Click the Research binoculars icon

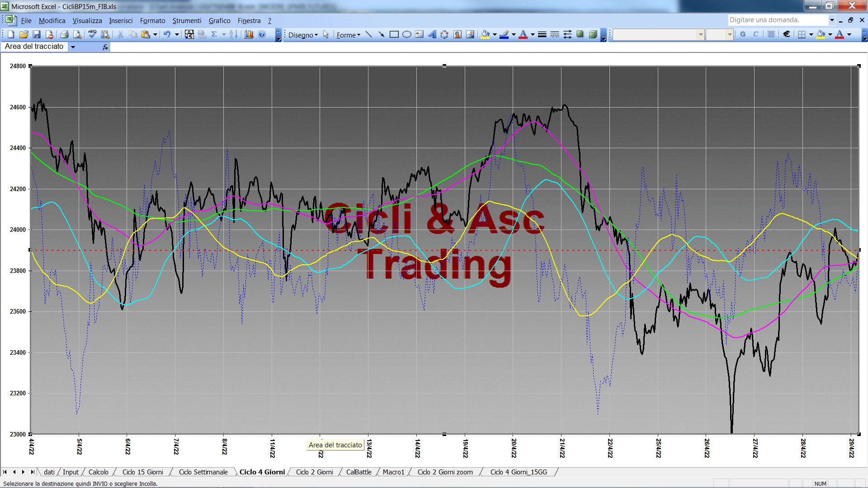[105, 34]
